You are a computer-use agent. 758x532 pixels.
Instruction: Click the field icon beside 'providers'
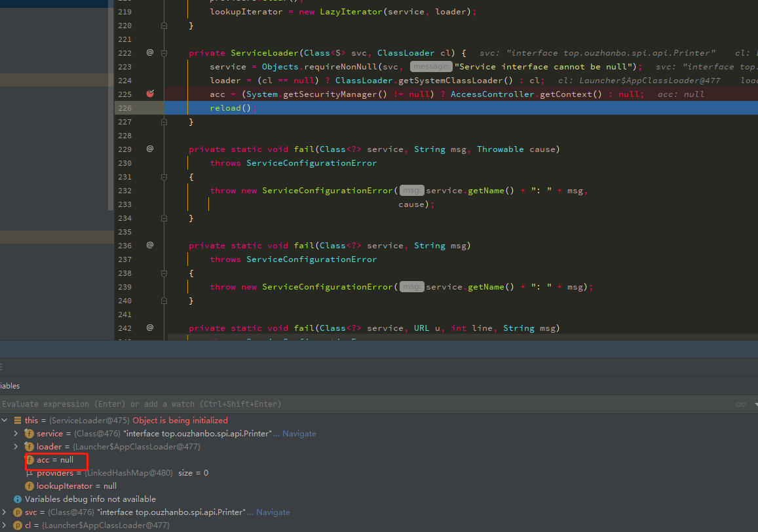coord(29,473)
